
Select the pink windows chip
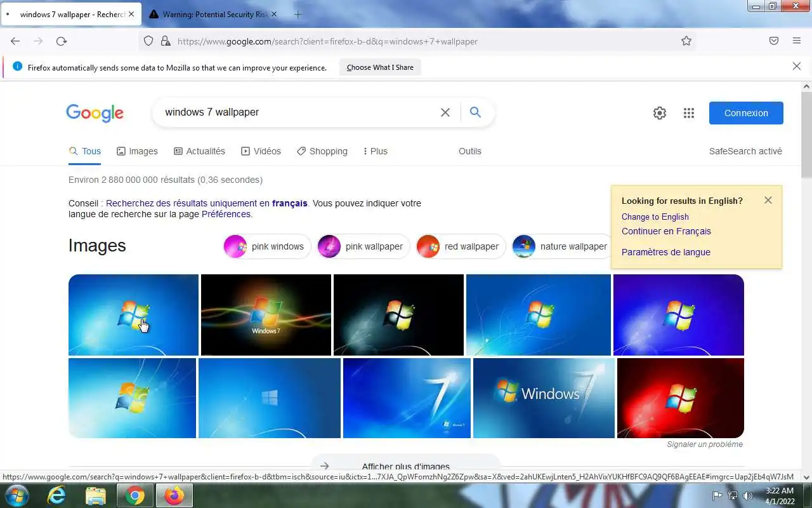tap(267, 246)
